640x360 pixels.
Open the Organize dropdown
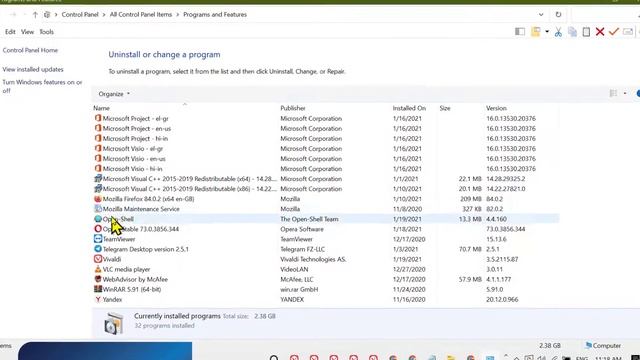[x=114, y=94]
